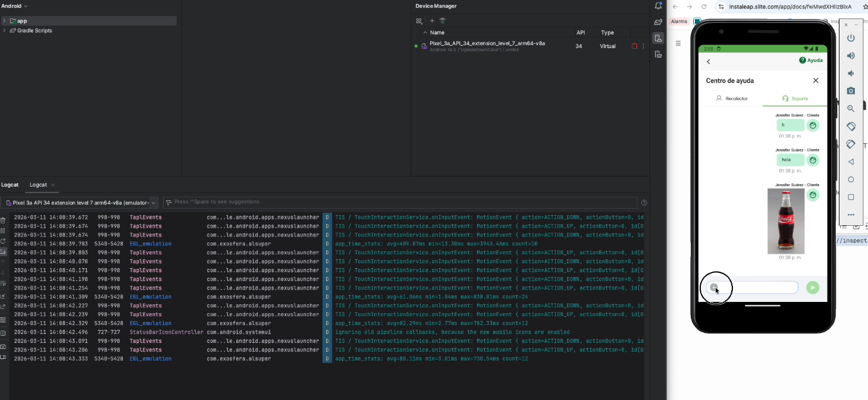The width and height of the screenshot is (868, 400).
Task: Lower the emulator volume
Action: [851, 73]
